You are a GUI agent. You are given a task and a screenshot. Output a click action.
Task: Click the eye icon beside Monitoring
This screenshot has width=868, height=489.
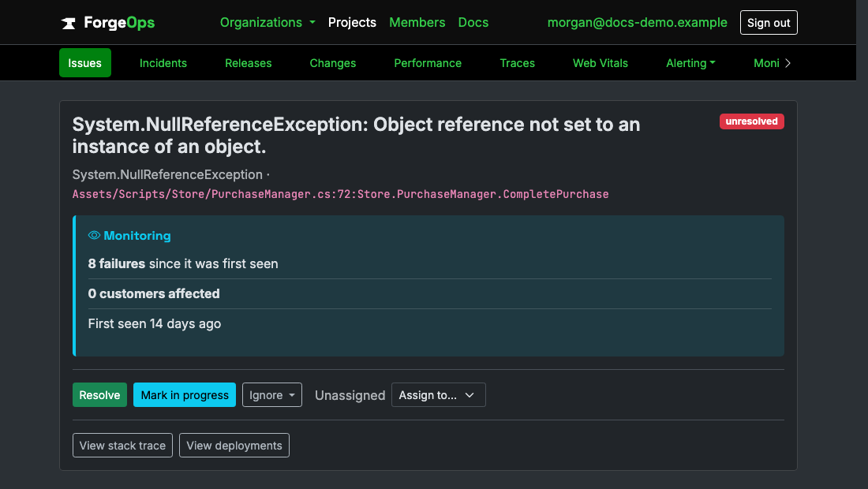click(94, 235)
